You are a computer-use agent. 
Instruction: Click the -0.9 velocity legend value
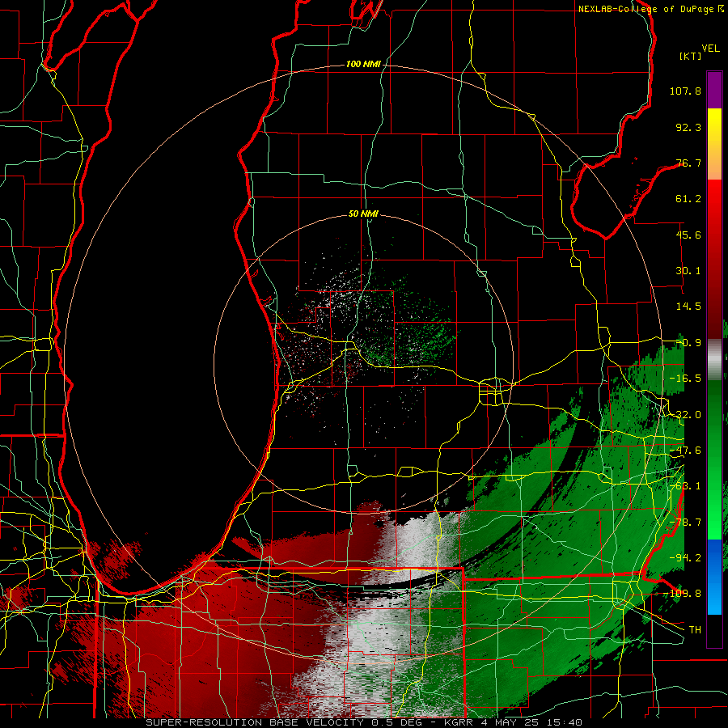point(689,343)
